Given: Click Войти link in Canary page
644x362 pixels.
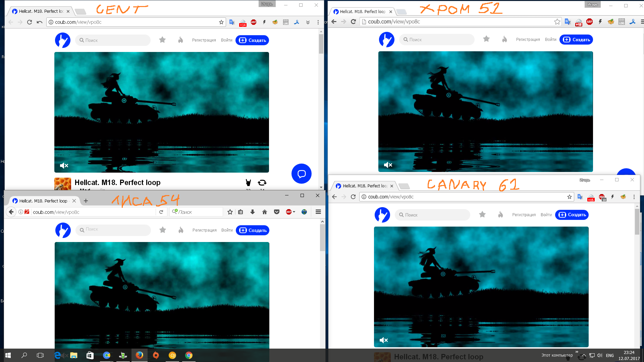Looking at the screenshot, I should tap(546, 215).
